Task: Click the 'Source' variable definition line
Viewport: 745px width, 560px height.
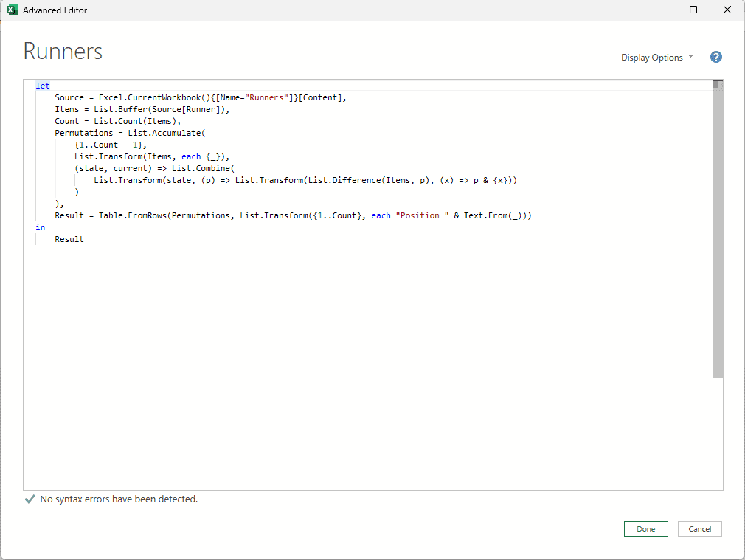Action: pos(201,97)
